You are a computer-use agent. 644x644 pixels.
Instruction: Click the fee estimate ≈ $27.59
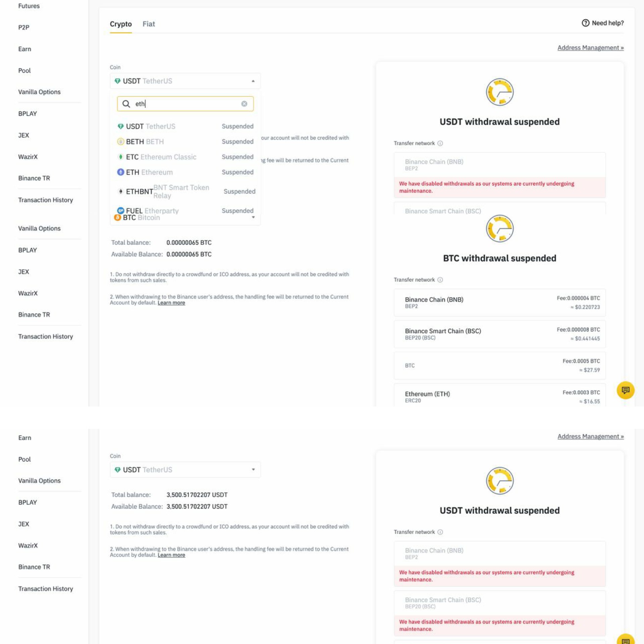pos(590,370)
